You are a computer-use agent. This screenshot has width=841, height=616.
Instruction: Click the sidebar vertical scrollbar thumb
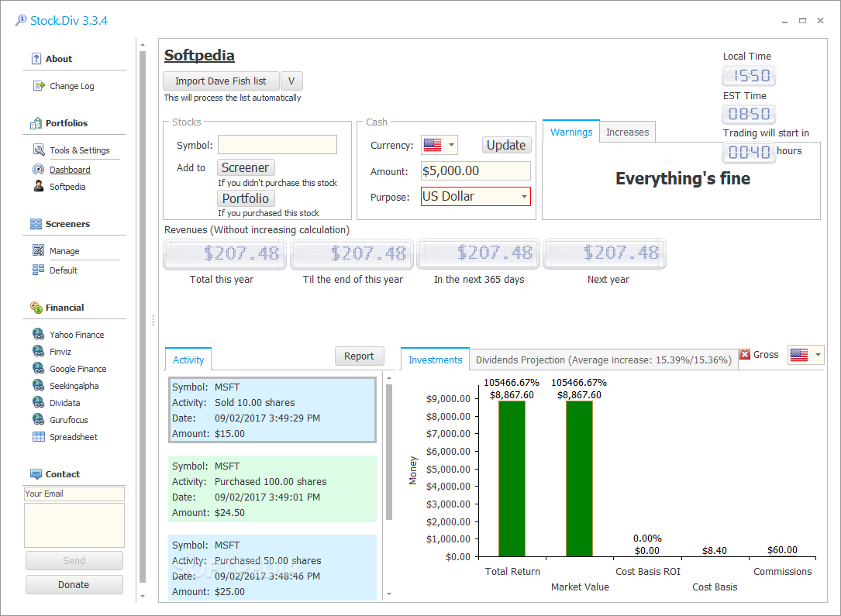(142, 316)
